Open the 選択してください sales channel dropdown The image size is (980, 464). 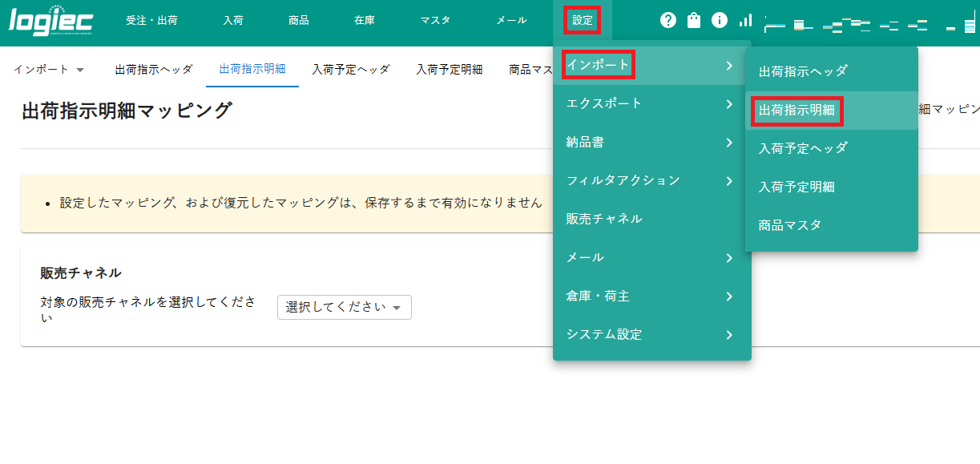344,307
